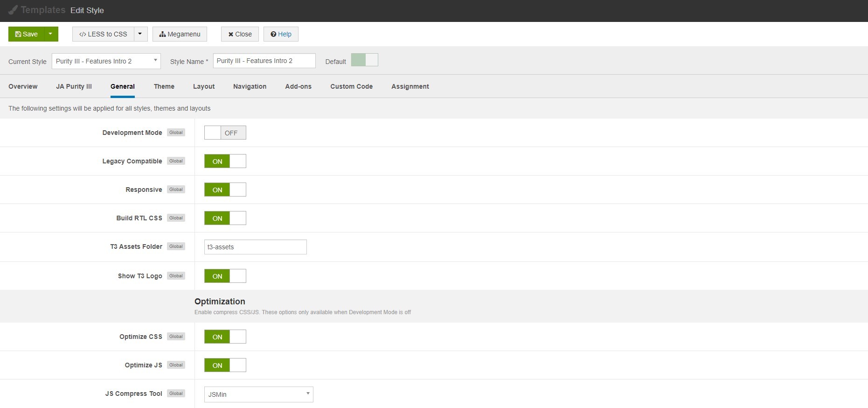This screenshot has width=868, height=408.
Task: Open the Navigation tab
Action: coord(250,86)
